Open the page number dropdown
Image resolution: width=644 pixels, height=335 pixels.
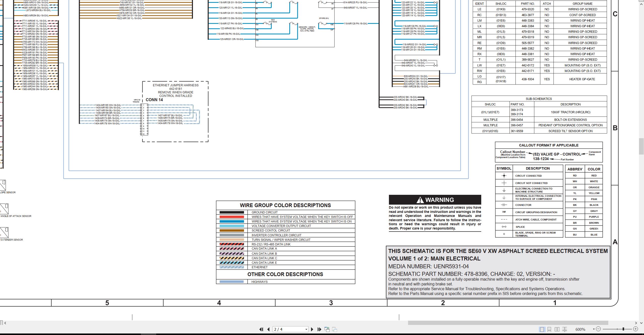(306, 329)
